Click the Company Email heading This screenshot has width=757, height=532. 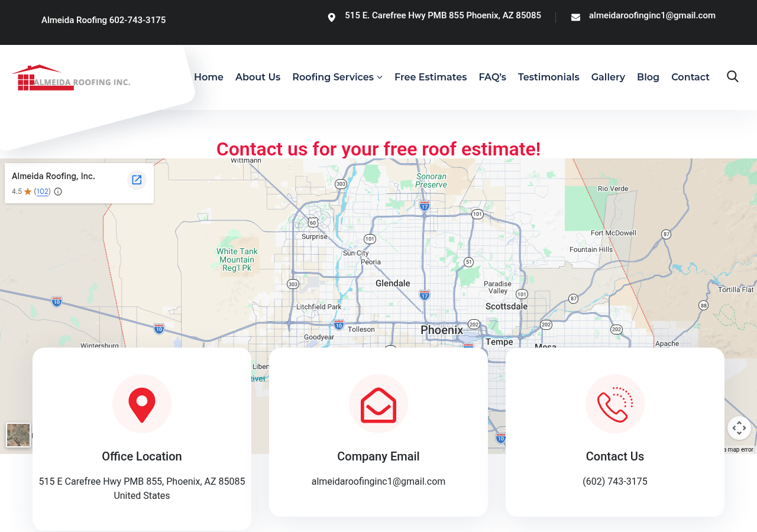(378, 456)
